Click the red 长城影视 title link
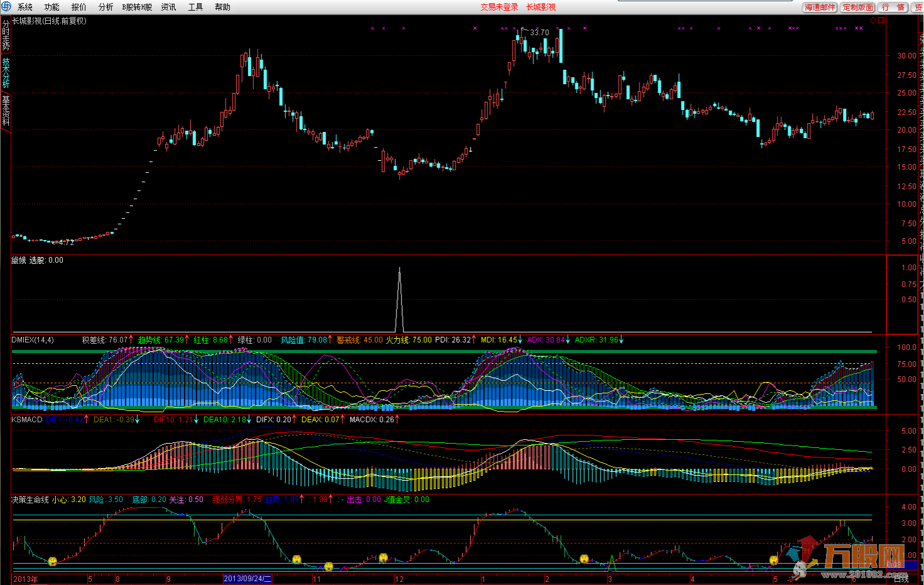 541,7
